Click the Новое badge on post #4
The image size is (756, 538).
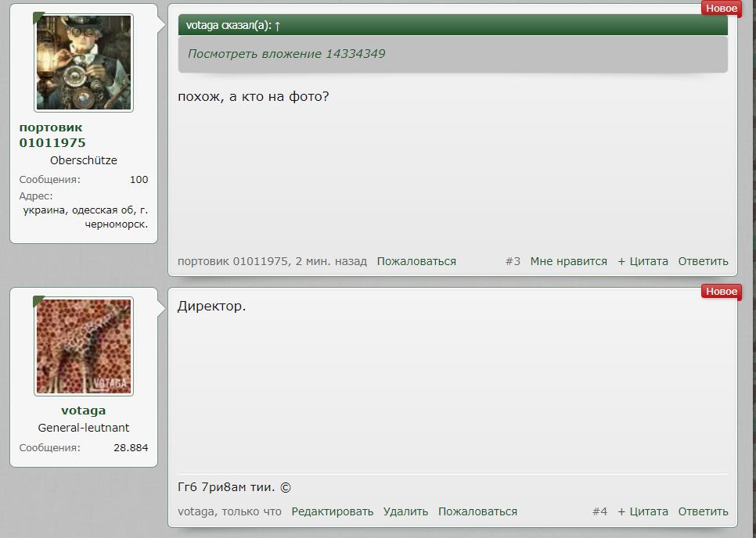[x=722, y=292]
